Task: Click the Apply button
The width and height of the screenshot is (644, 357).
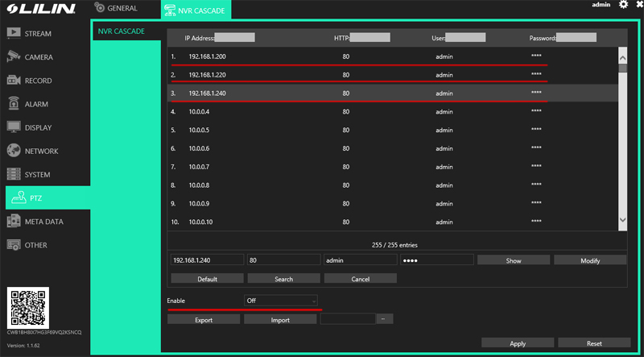Action: (x=518, y=343)
